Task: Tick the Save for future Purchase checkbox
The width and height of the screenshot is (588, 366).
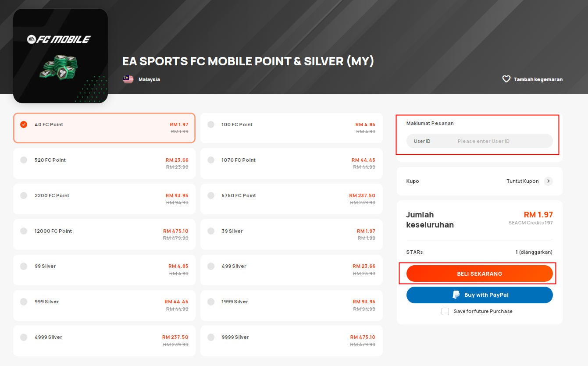Action: pyautogui.click(x=445, y=311)
